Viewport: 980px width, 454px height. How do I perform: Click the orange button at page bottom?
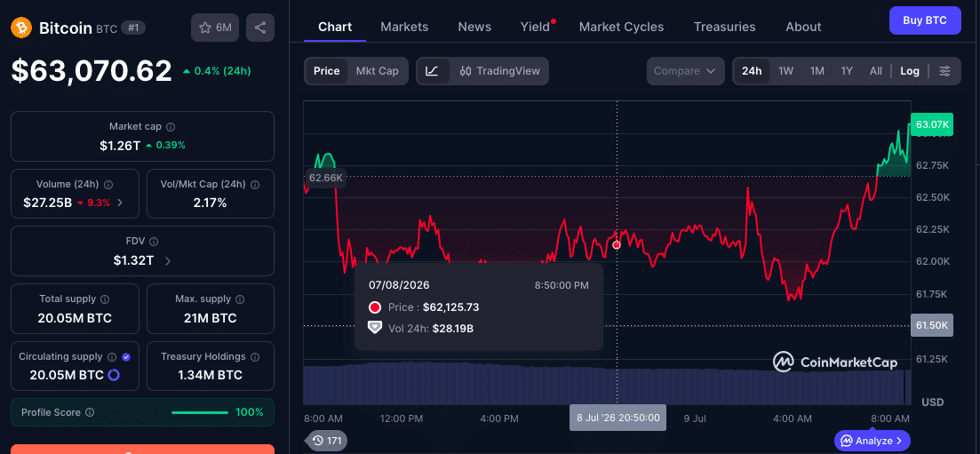click(x=142, y=449)
